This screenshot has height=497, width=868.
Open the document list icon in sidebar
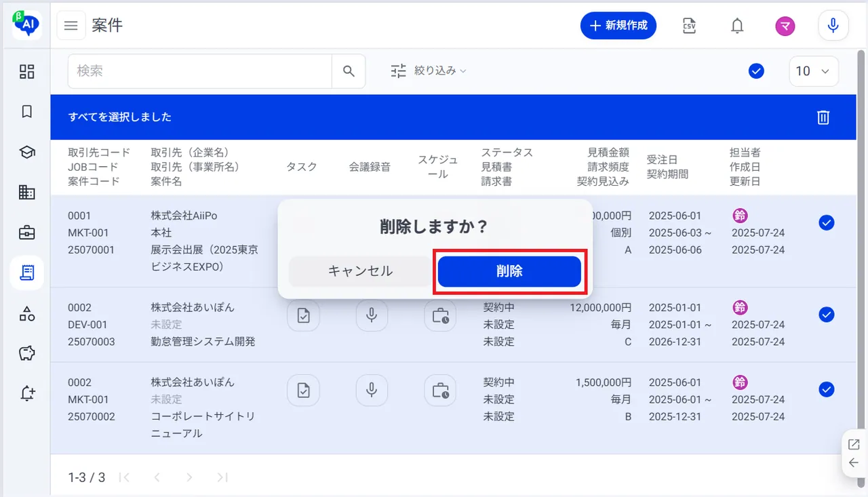coord(27,273)
